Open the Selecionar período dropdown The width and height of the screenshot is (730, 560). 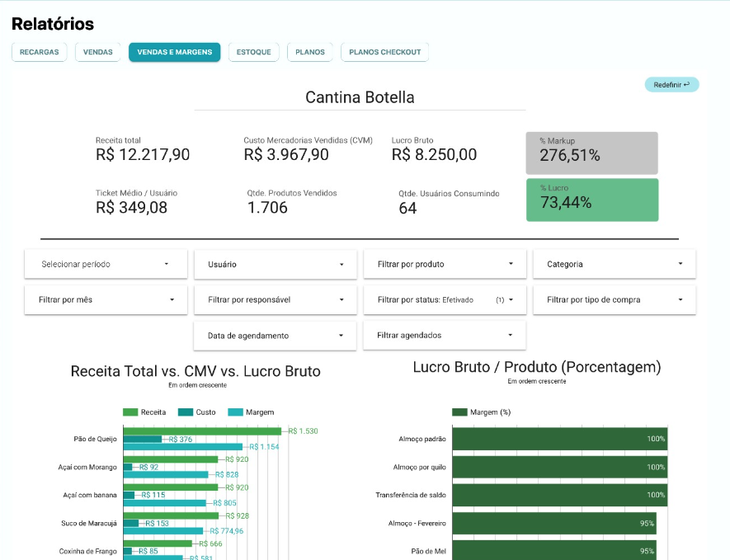106,264
